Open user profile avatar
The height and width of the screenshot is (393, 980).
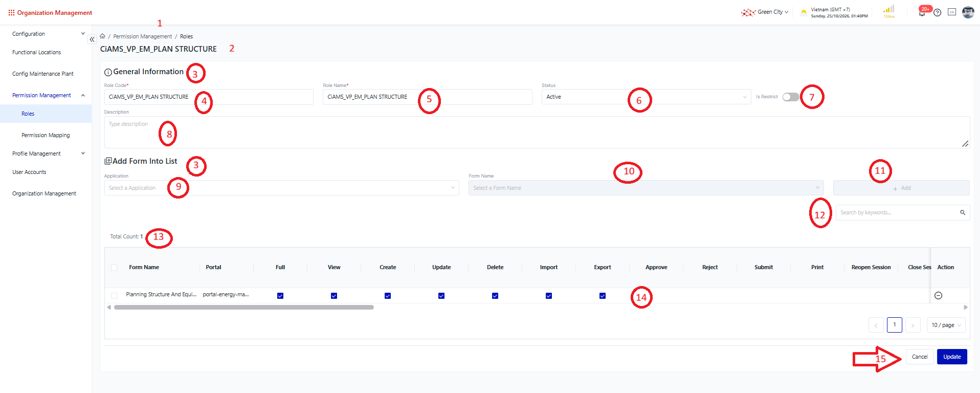click(968, 12)
